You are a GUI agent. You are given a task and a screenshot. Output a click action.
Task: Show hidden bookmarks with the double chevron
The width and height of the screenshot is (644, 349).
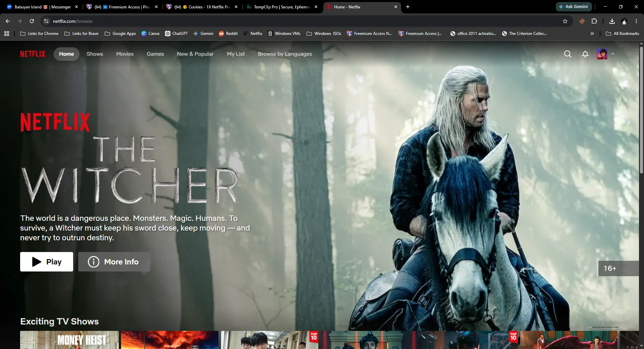coord(592,34)
